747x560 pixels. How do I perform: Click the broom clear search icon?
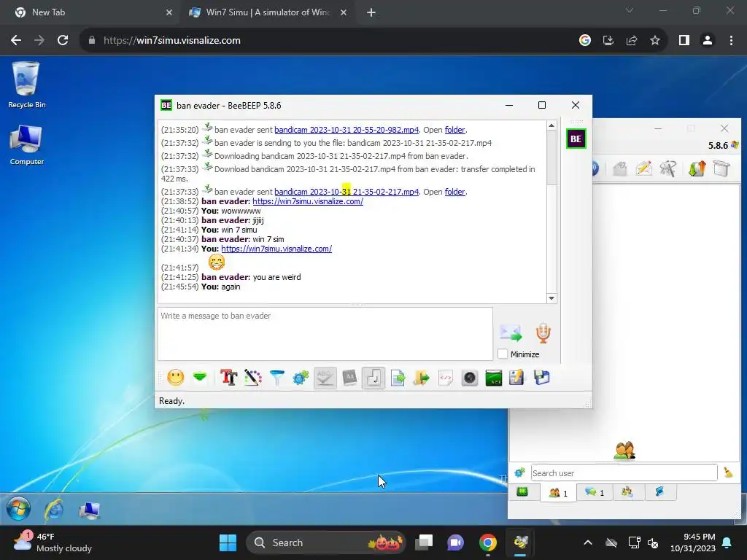pos(729,472)
